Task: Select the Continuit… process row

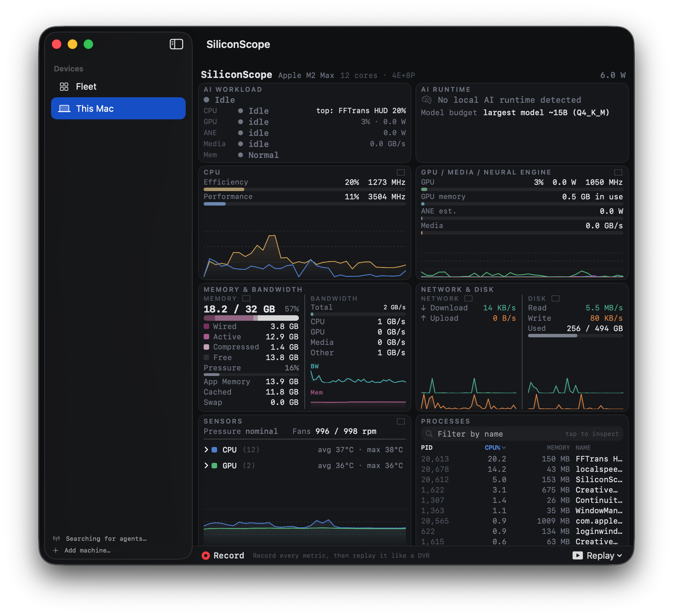Action: 522,500
